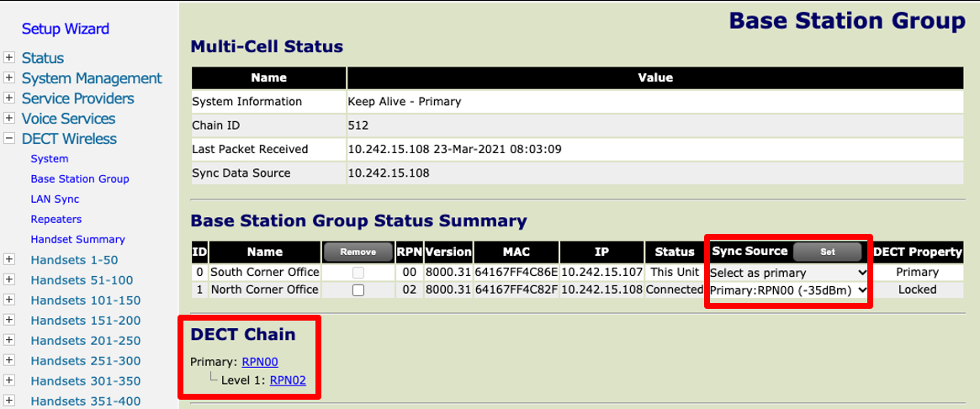Open the Handsets 51-100 page
The width and height of the screenshot is (980, 409).
click(x=82, y=280)
